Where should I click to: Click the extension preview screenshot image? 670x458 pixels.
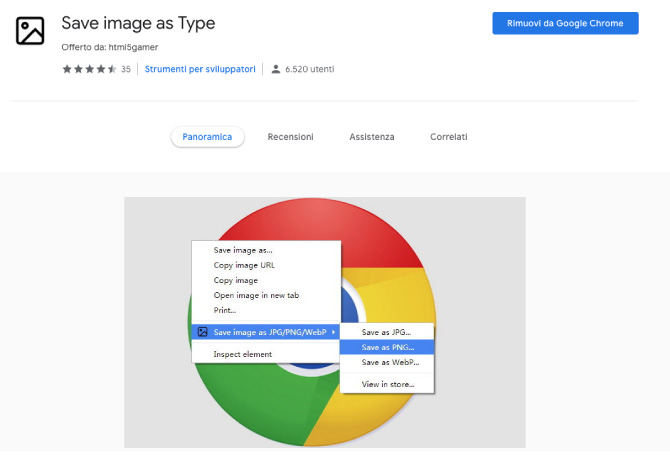coord(325,322)
